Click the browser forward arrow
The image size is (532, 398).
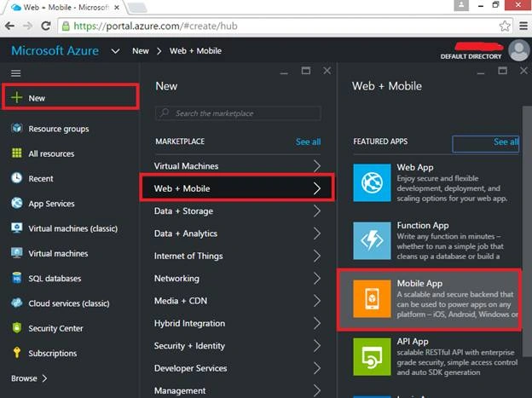tap(28, 26)
